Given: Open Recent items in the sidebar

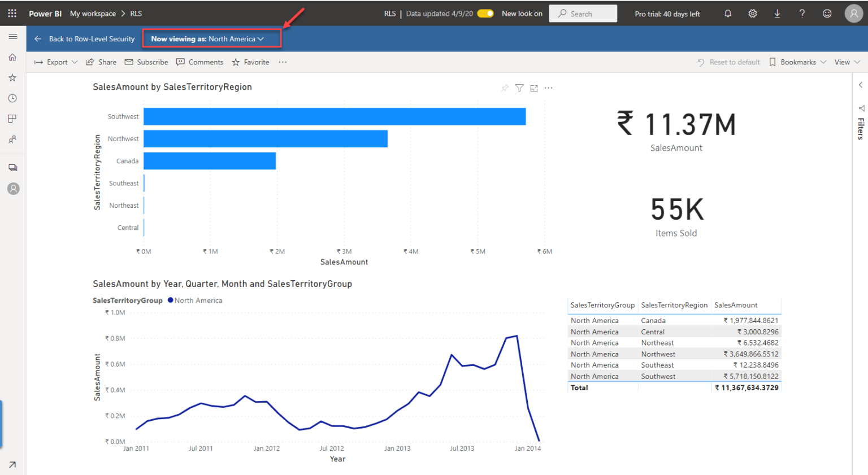Looking at the screenshot, I should (12, 98).
